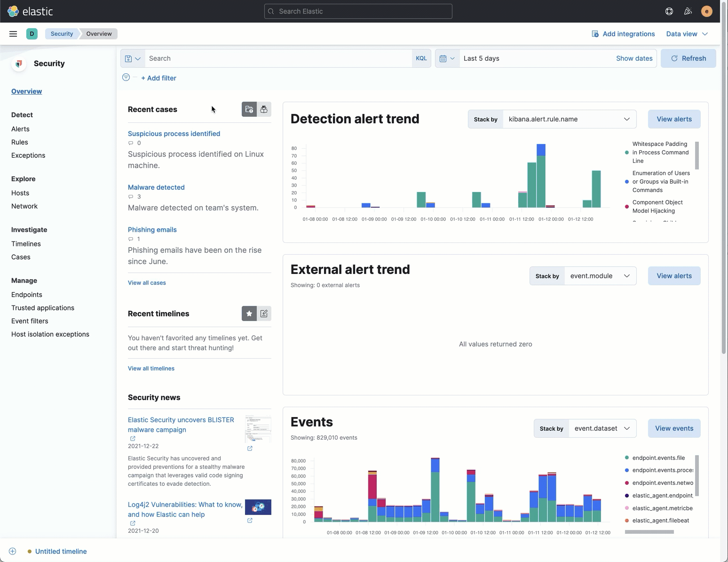The image size is (728, 562).
Task: Click the Search Elastic input field
Action: coord(358,11)
